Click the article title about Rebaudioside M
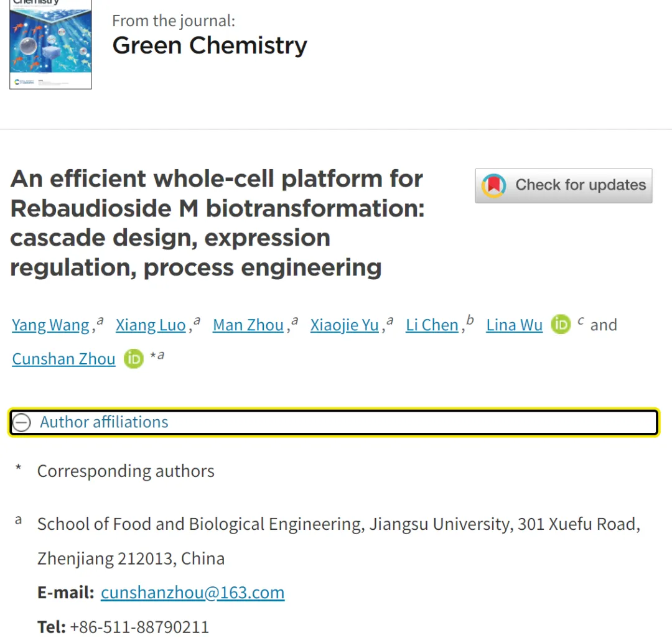The image size is (672, 643). tap(217, 223)
